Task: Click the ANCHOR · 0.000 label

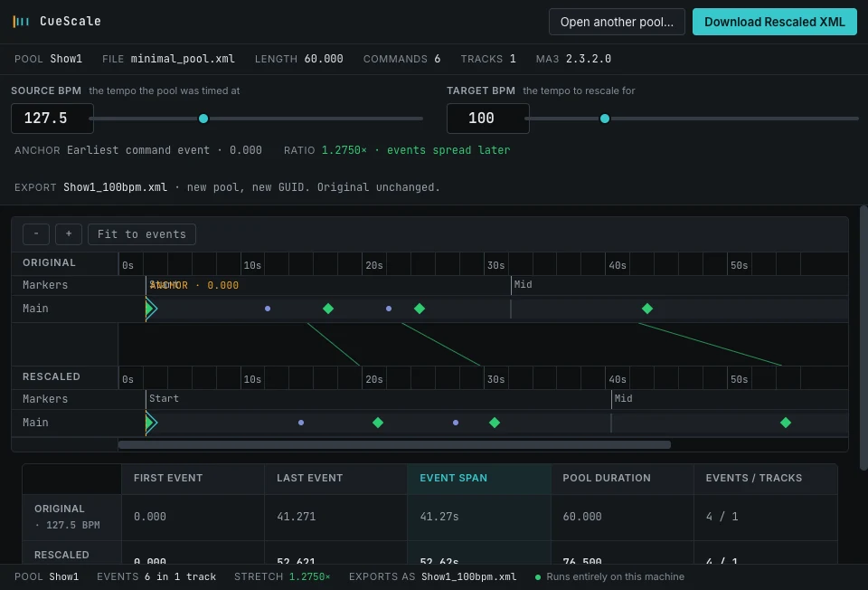Action: click(x=194, y=285)
